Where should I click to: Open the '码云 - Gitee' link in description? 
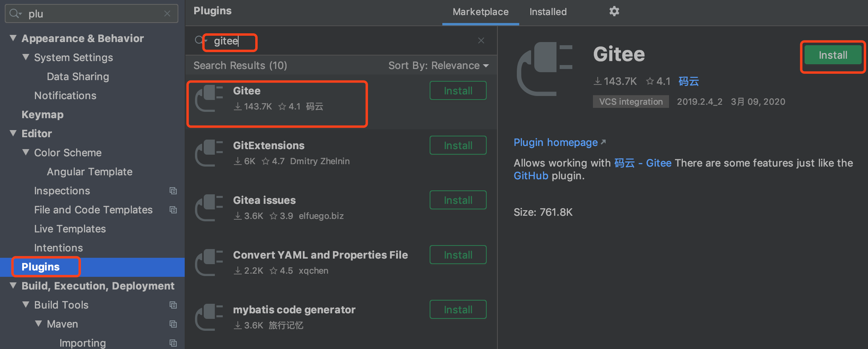[x=643, y=163]
